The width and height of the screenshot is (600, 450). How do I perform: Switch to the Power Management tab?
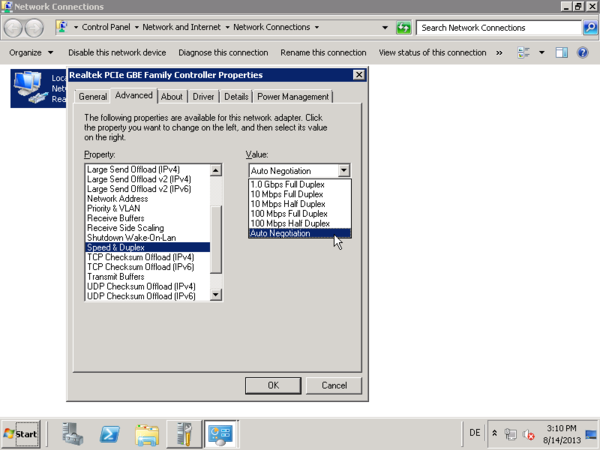[293, 97]
